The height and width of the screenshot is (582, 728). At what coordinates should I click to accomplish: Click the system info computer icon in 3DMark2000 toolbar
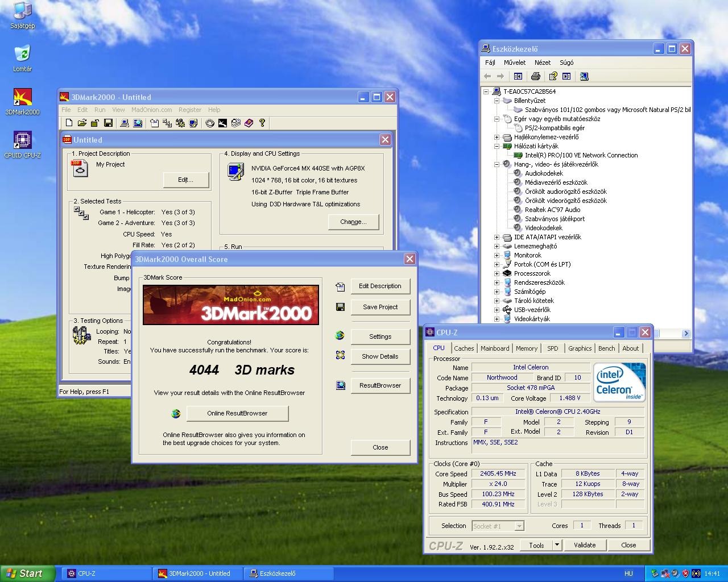pos(124,123)
